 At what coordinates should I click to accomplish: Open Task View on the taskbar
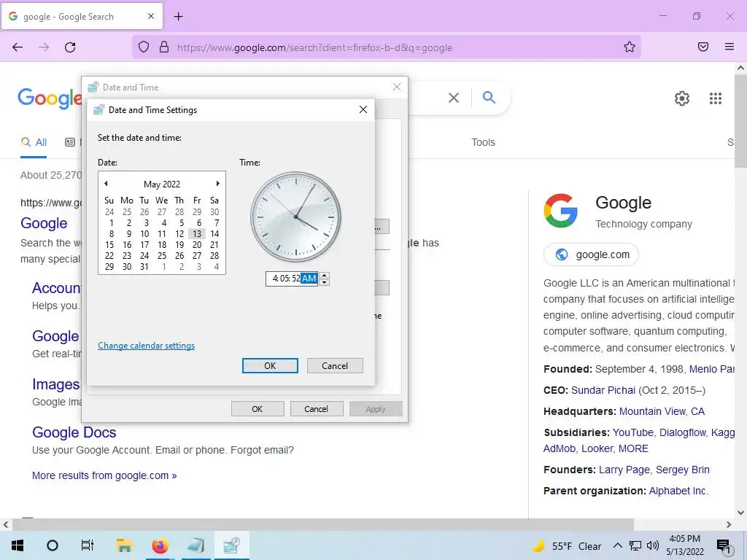88,545
